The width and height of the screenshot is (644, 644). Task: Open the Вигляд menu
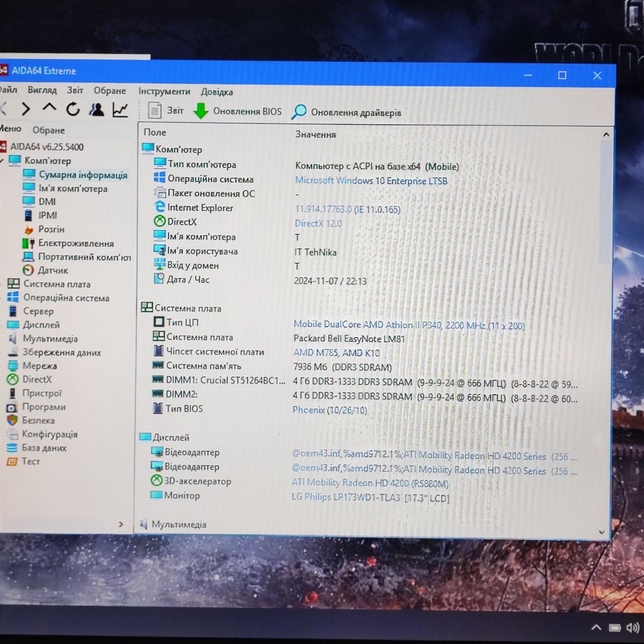(42, 90)
